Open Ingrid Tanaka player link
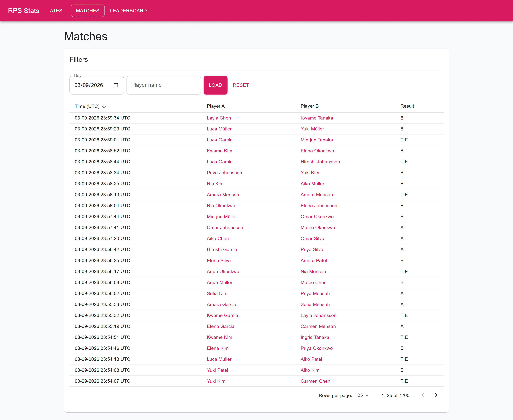 [x=315, y=337]
